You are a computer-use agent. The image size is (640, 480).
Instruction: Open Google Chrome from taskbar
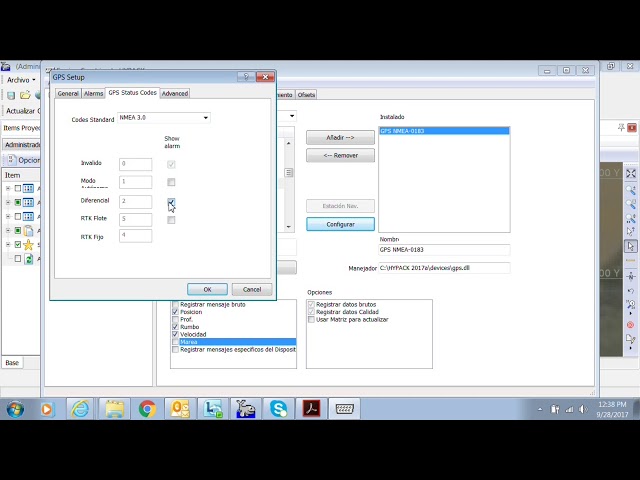click(147, 409)
